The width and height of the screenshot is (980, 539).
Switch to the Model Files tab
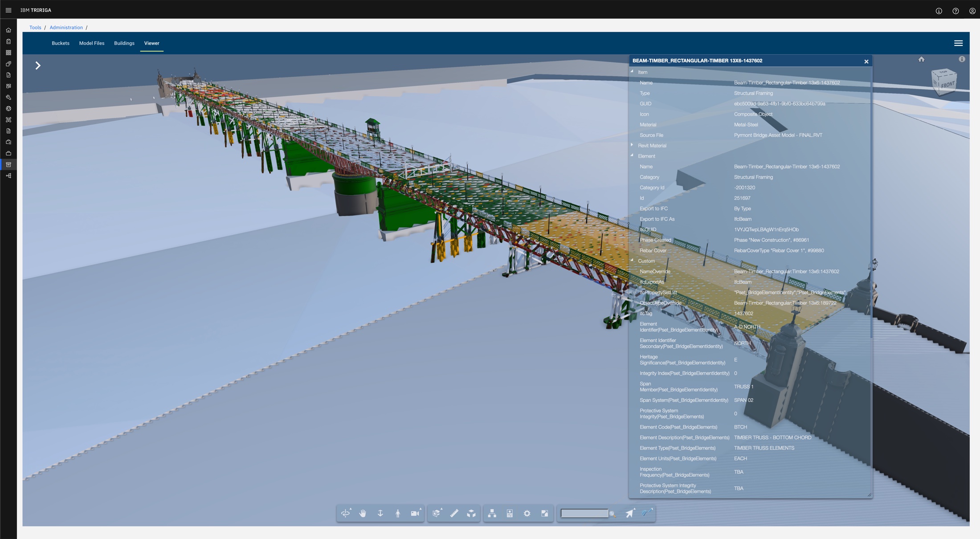(x=92, y=43)
